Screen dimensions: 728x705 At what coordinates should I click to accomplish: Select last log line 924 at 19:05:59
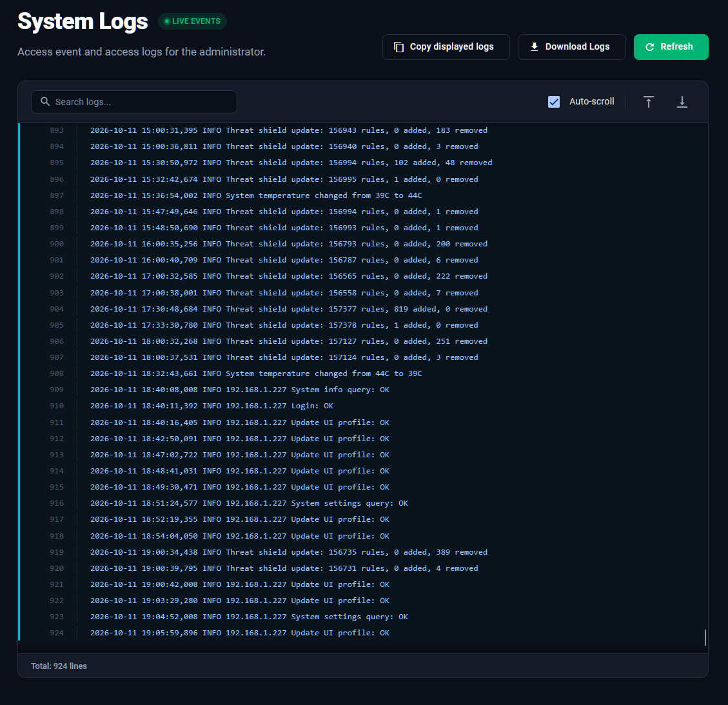[363, 633]
